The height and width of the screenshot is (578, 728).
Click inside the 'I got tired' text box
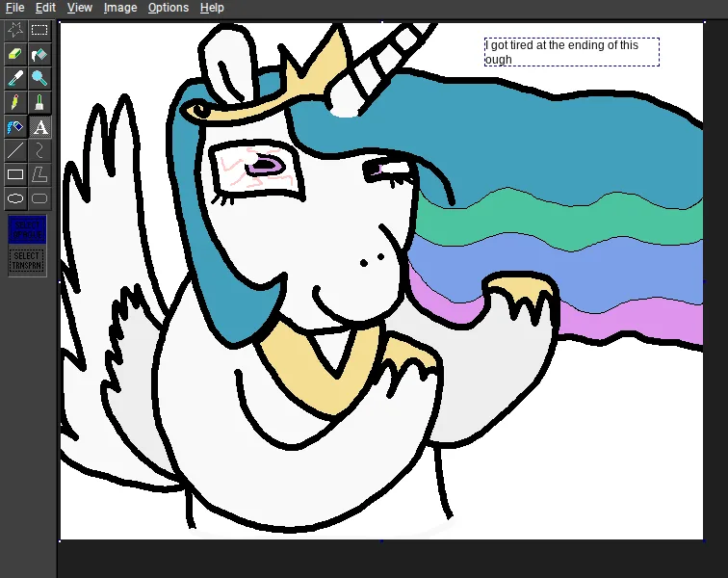coord(572,52)
